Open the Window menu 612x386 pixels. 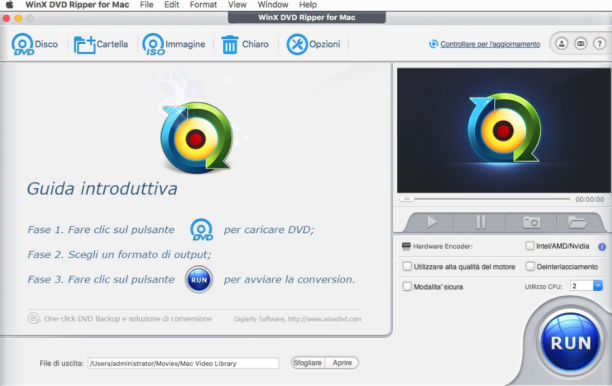[x=273, y=5]
